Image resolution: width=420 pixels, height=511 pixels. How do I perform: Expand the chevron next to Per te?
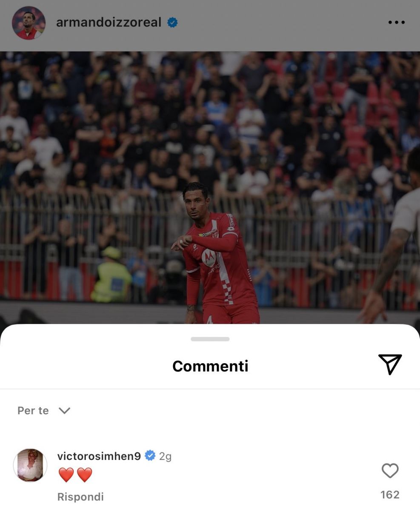64,411
